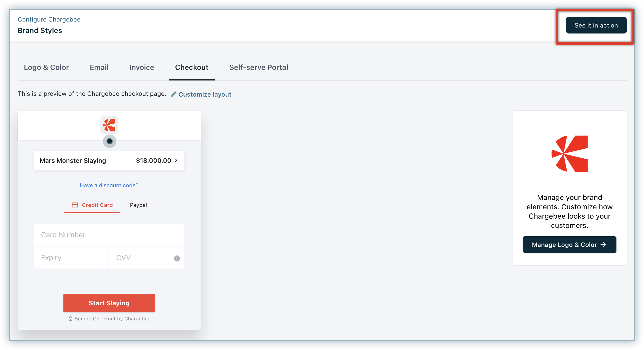Choose the Paypal payment option
Screen dimensions: 644x350
tap(138, 205)
